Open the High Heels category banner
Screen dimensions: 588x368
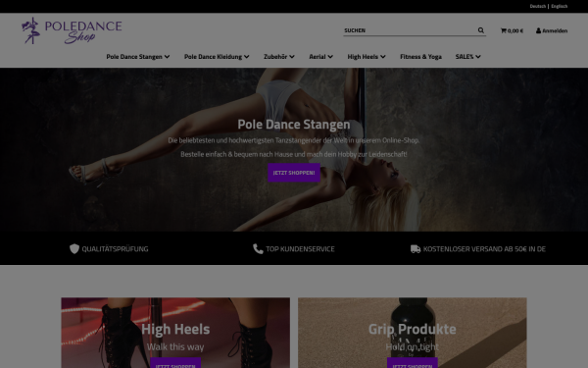click(x=175, y=333)
